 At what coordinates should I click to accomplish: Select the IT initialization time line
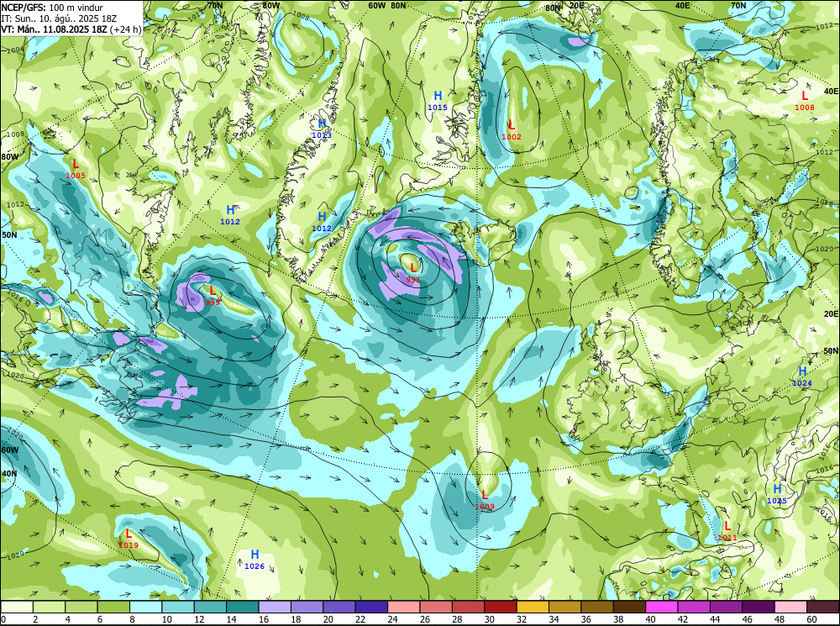tap(59, 18)
